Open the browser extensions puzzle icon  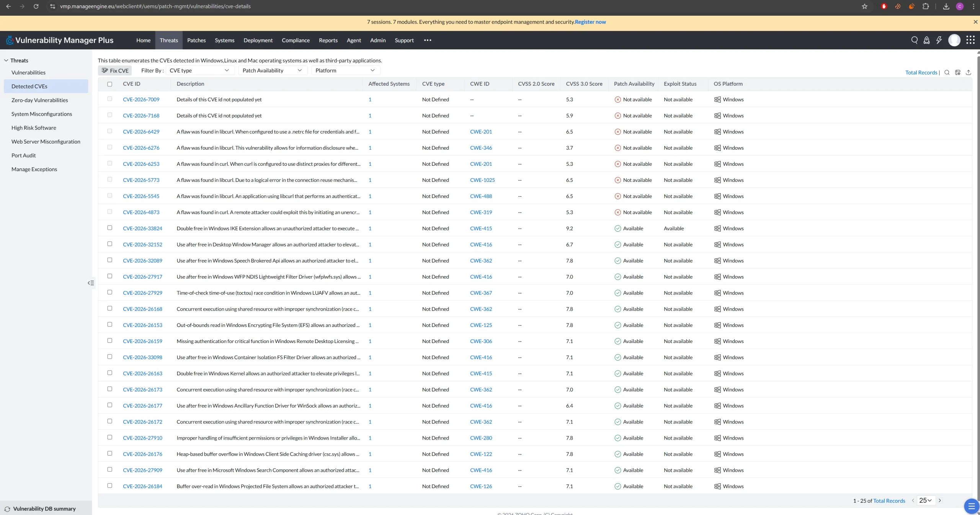pyautogui.click(x=926, y=7)
